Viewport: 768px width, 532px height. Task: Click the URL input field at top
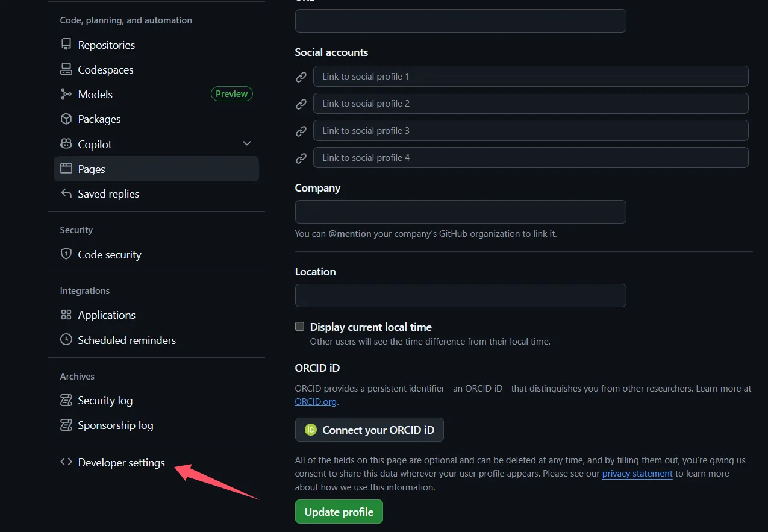461,20
